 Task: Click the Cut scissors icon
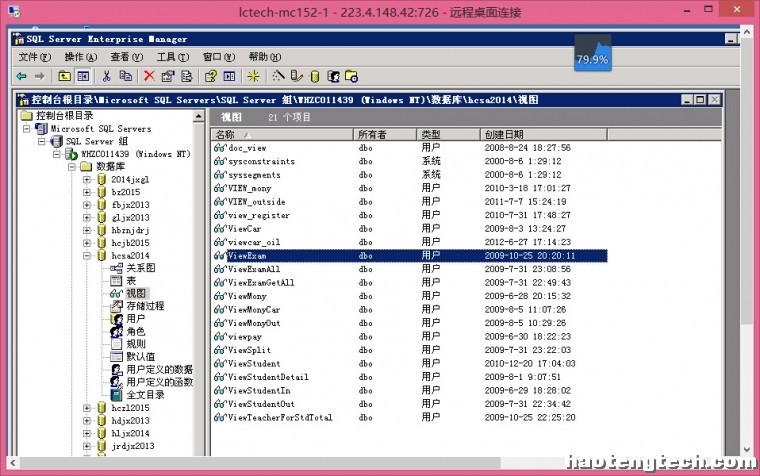pos(107,76)
